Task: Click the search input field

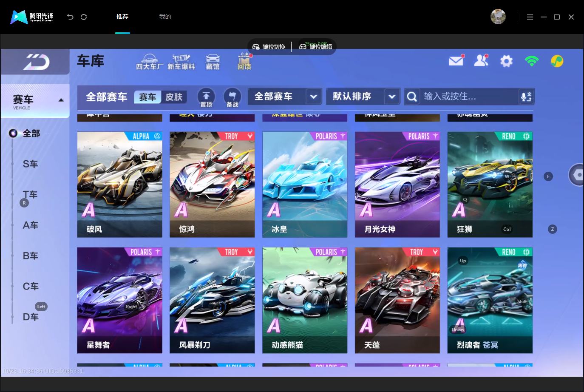Action: (469, 97)
